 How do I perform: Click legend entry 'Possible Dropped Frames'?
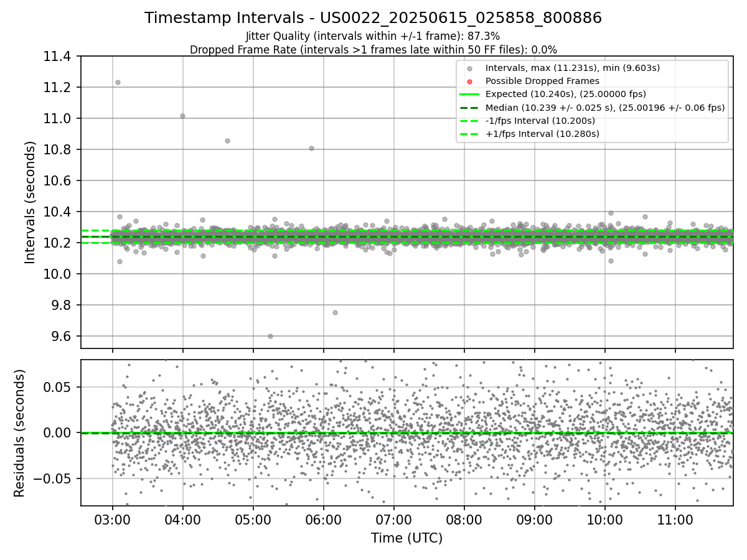(x=542, y=81)
